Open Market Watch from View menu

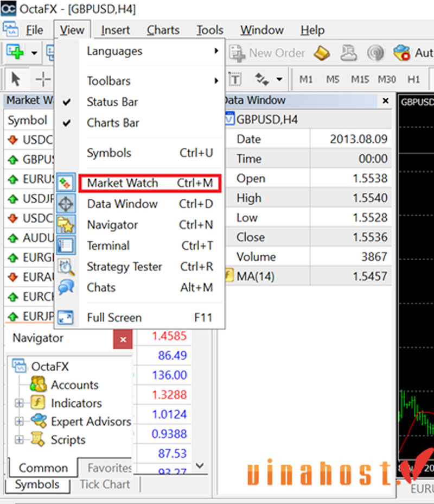click(x=150, y=183)
